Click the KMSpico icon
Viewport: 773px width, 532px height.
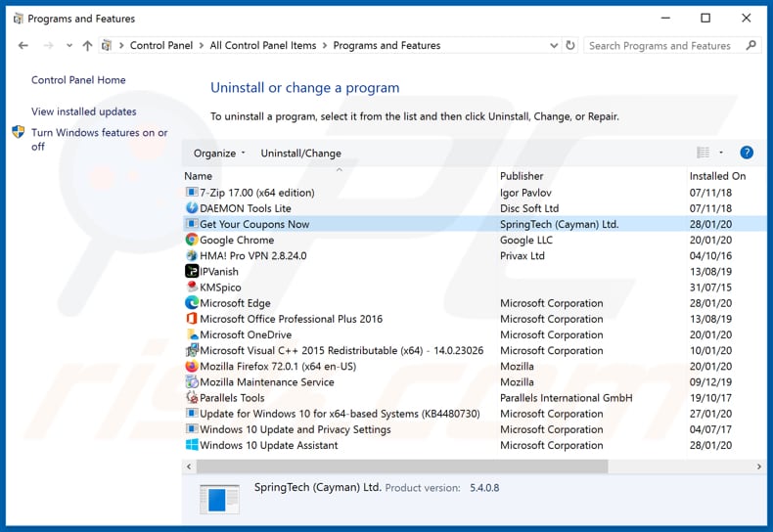[192, 287]
